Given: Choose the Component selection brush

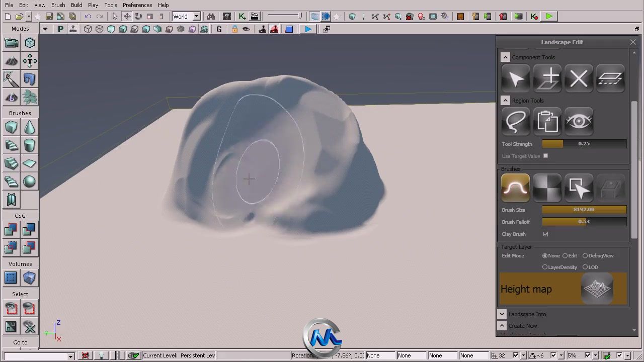Looking at the screenshot, I should [579, 188].
